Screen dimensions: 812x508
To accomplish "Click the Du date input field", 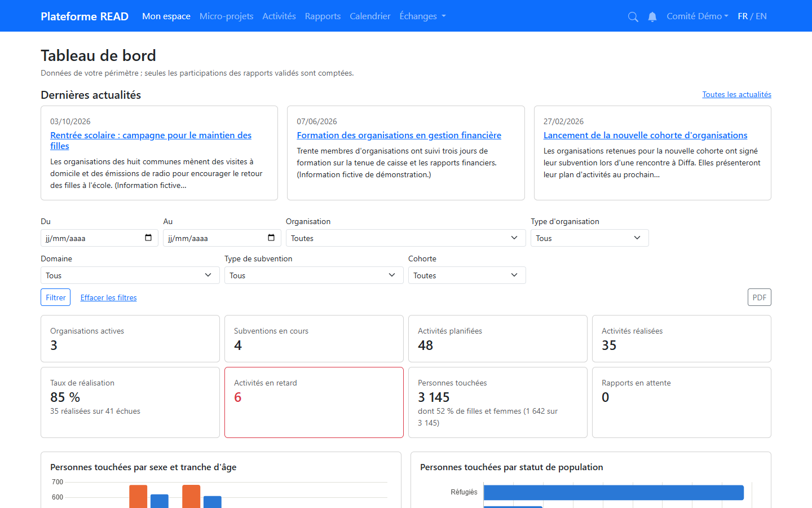I will [x=99, y=238].
